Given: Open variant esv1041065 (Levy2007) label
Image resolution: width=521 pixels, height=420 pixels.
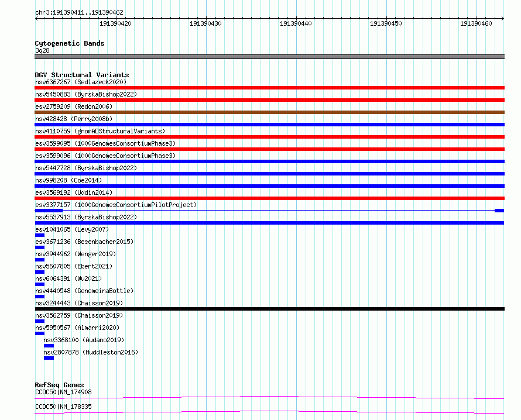Looking at the screenshot, I should click(x=72, y=229).
